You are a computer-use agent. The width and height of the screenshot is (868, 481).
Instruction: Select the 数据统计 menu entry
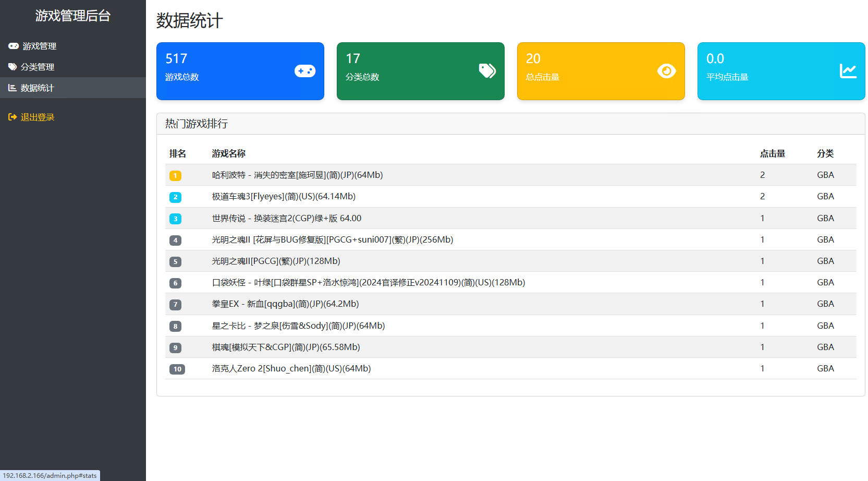pos(38,88)
